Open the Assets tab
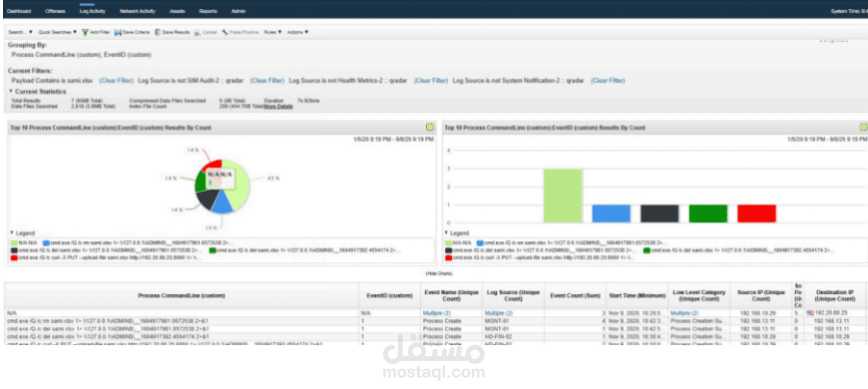This screenshot has width=868, height=389. click(x=178, y=11)
